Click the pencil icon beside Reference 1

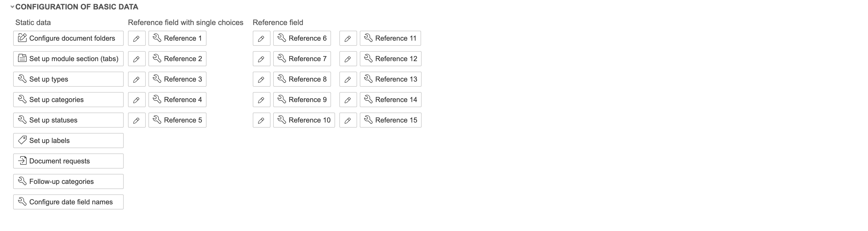click(137, 38)
